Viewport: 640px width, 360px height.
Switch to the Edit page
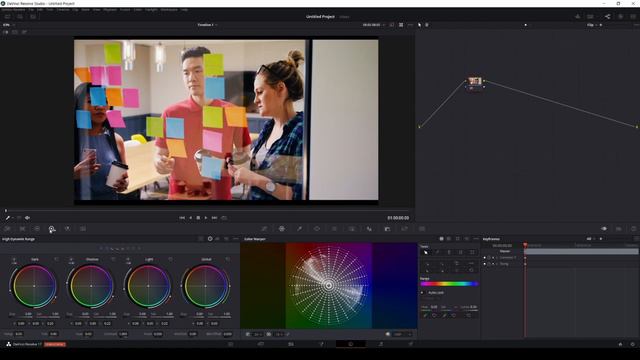point(291,344)
